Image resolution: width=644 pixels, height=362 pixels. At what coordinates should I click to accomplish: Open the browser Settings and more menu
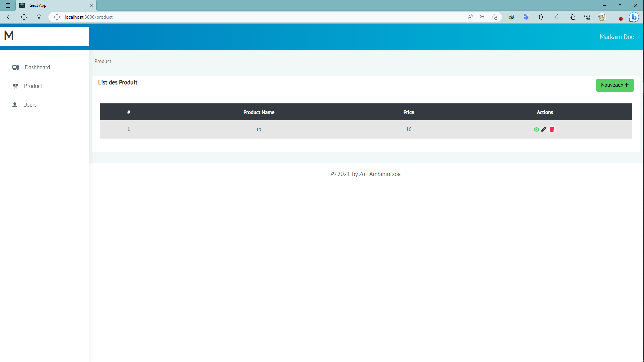(x=618, y=17)
